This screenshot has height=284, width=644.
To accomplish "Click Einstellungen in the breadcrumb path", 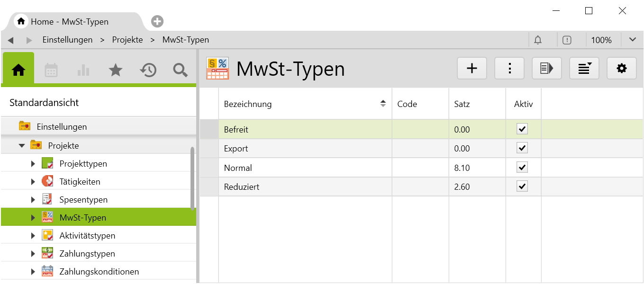I will [x=67, y=40].
